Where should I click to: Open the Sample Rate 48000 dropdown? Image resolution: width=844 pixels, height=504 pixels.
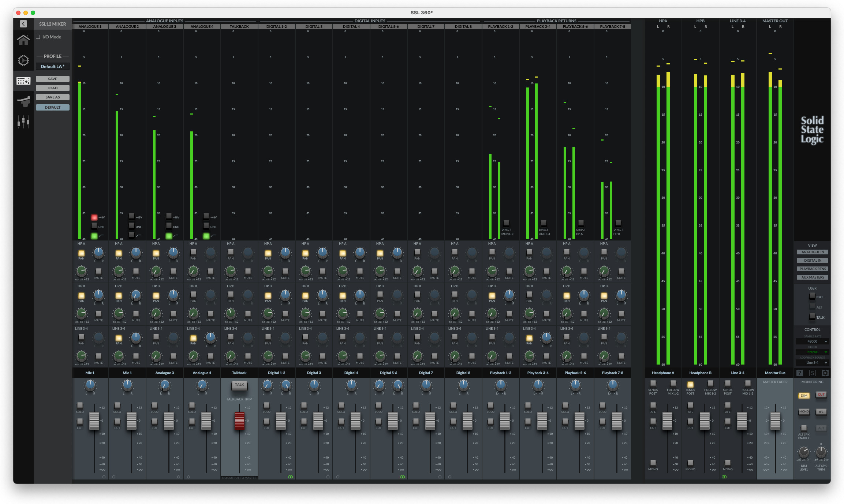tap(812, 341)
